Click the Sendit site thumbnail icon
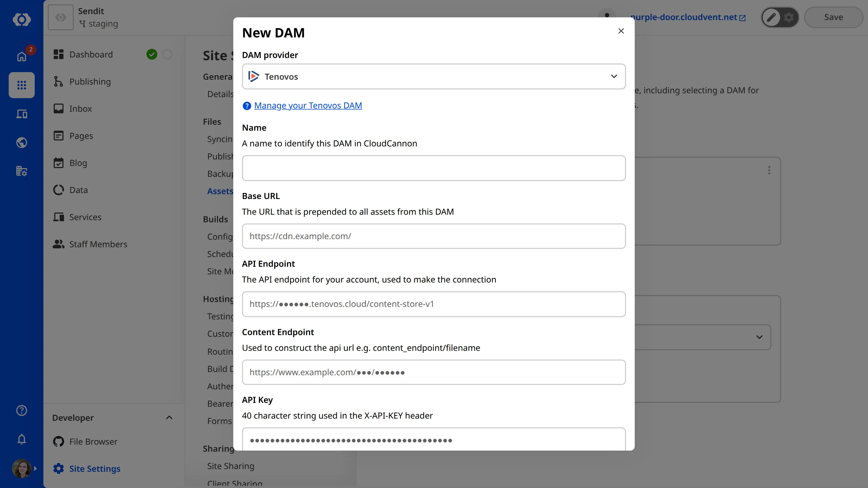This screenshot has height=488, width=868. coord(61,17)
